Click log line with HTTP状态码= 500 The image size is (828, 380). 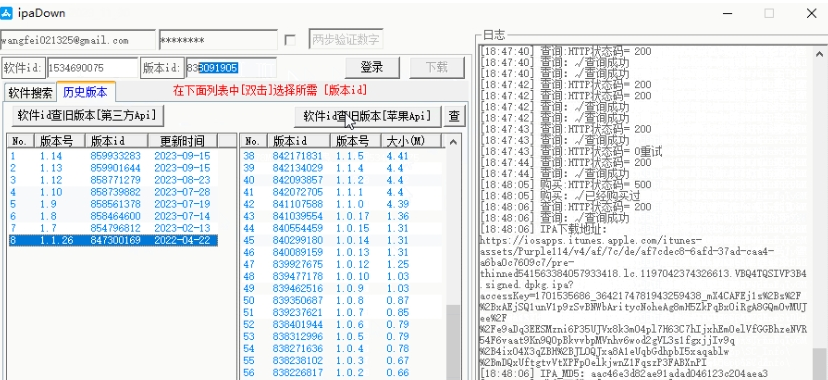click(566, 185)
